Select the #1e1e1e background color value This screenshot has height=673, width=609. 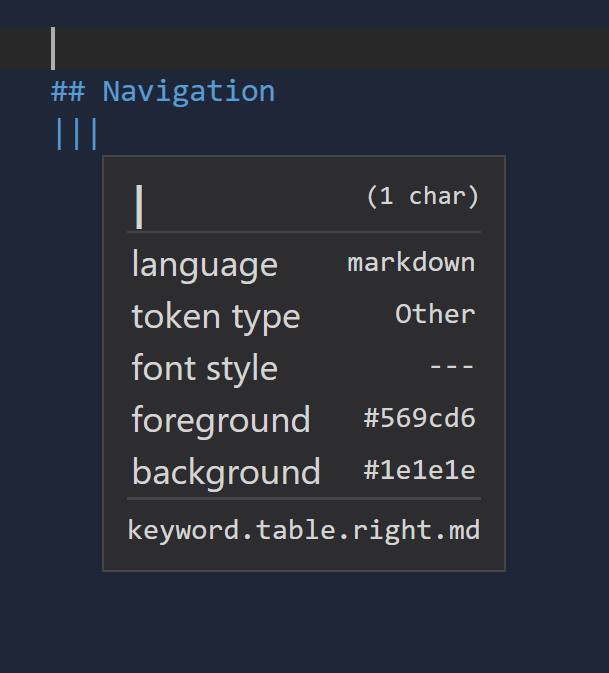[x=419, y=470]
